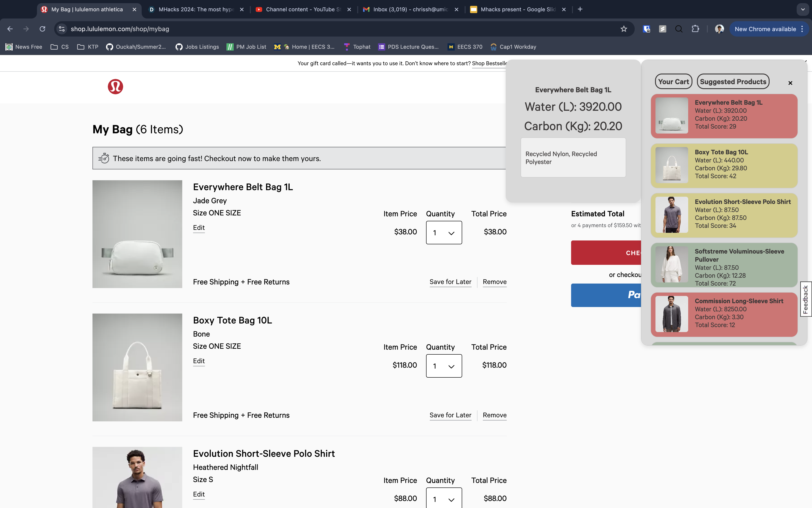Save the Boxy Tote Bag for later
The width and height of the screenshot is (812, 508).
[x=450, y=415]
